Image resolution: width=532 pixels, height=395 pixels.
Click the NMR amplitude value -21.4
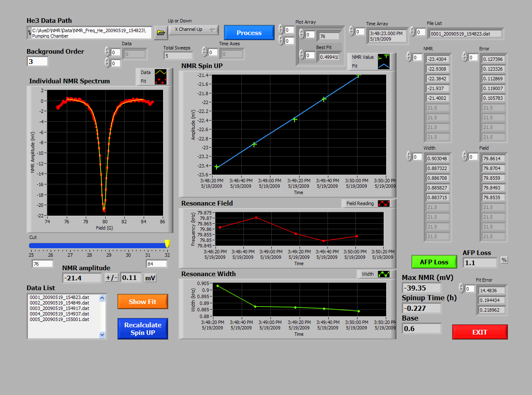click(82, 278)
